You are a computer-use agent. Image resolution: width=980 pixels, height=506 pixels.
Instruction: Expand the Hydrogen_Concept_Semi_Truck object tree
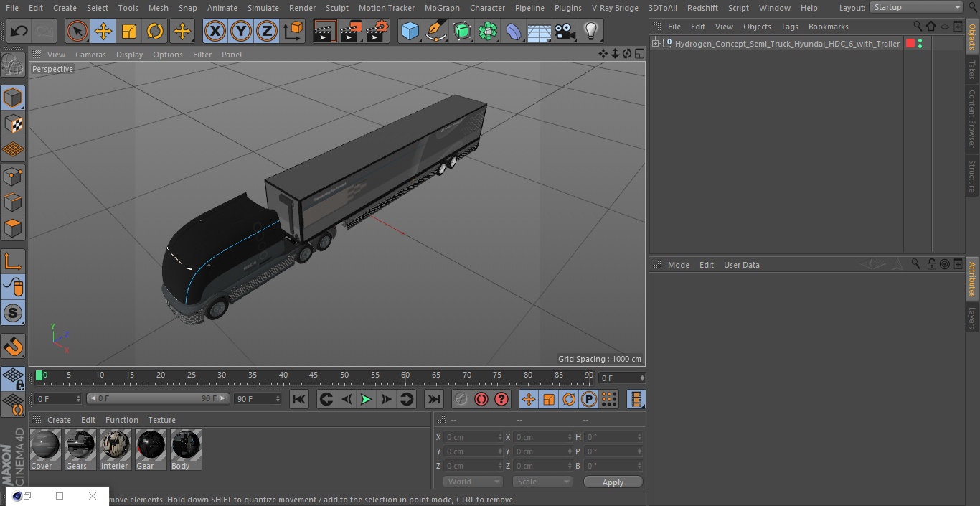coord(655,44)
